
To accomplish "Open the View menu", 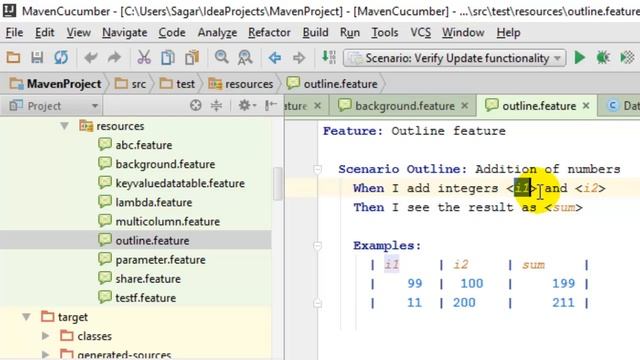I will click(x=78, y=33).
